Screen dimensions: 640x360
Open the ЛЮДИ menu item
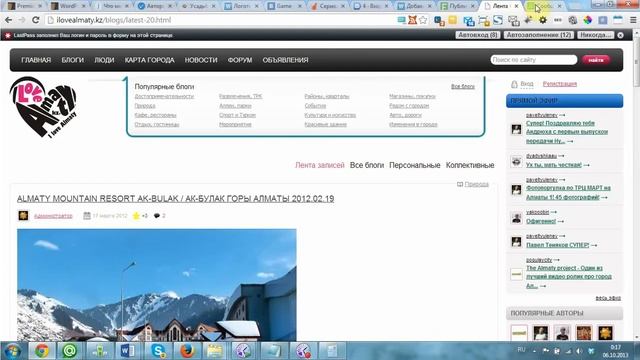click(x=104, y=60)
